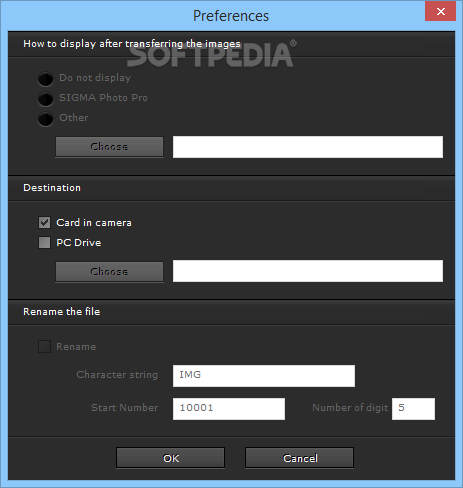Click the Number of digit field
This screenshot has width=463, height=488.
coord(413,409)
